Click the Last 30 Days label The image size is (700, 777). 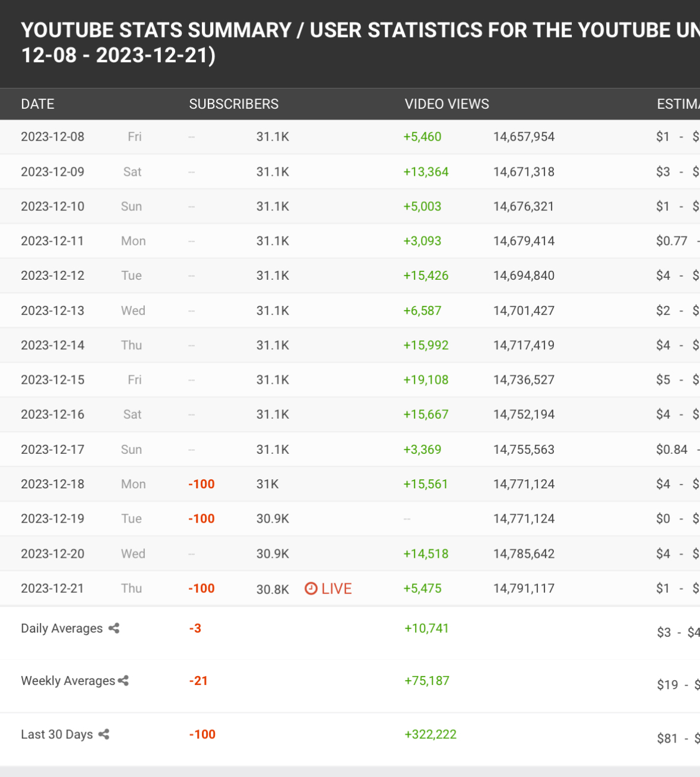[x=57, y=734]
